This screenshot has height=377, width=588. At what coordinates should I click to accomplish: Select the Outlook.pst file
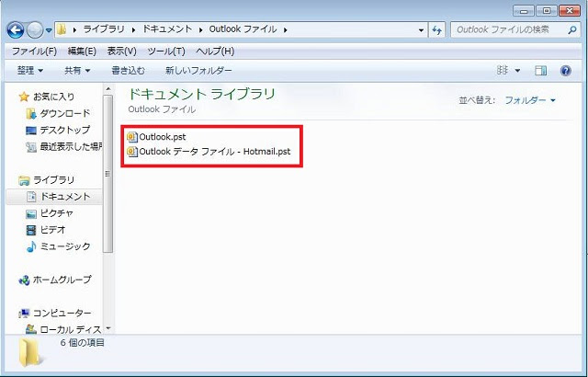coord(163,137)
